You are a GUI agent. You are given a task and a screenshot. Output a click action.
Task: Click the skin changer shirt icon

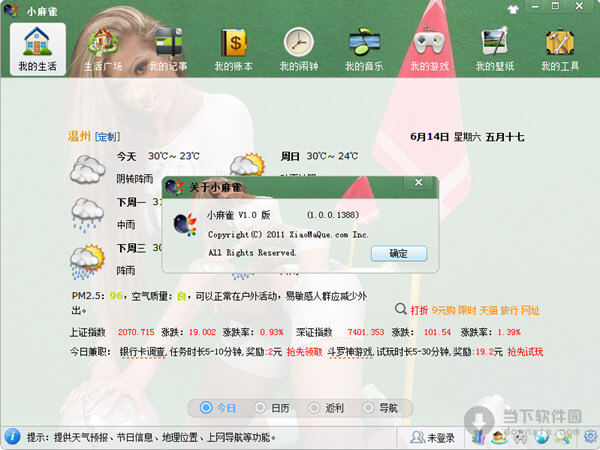(x=513, y=9)
